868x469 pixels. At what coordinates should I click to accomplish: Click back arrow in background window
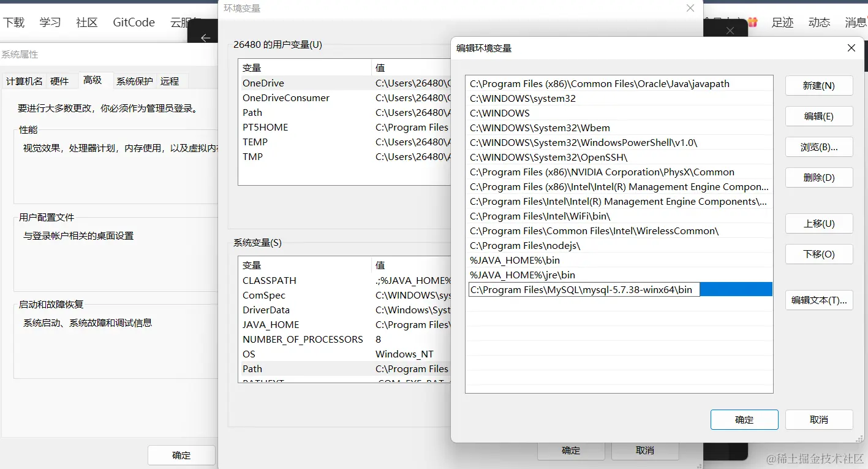click(206, 38)
